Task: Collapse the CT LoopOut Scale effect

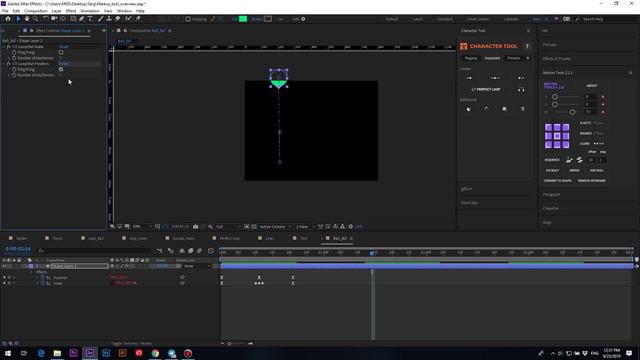Action: 4,47
